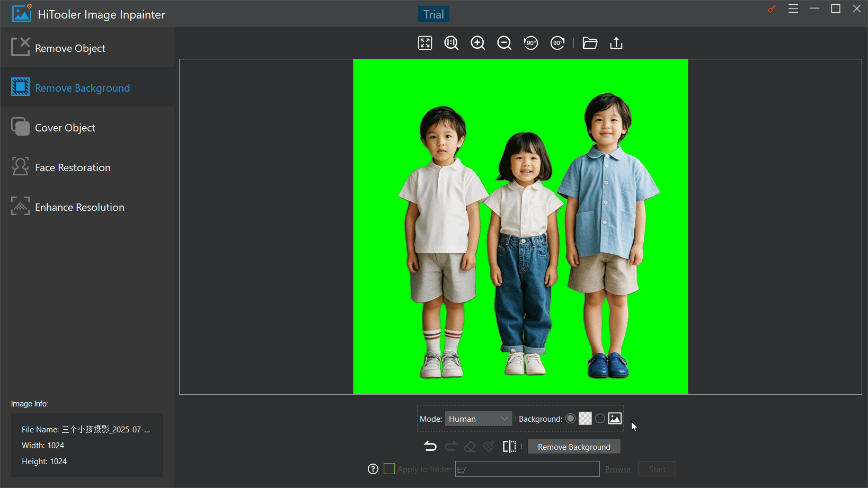Choose a background picture via image icon
Screen dimensions: 868x488
[615, 419]
